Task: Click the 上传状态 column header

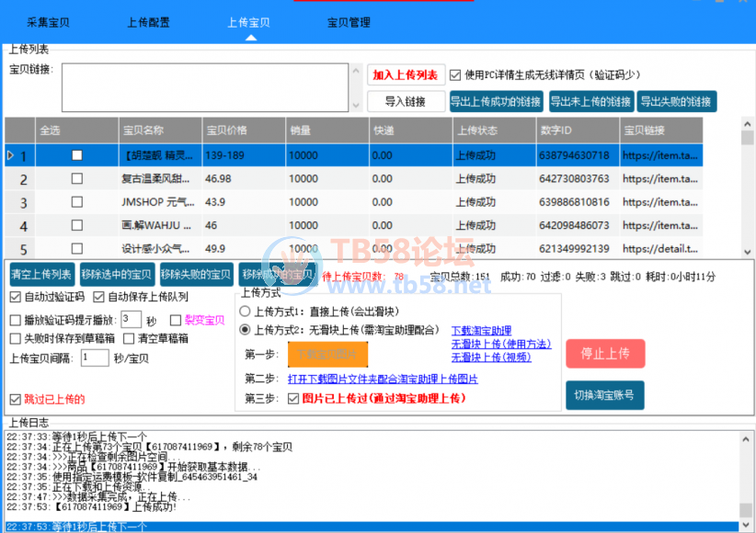Action: point(494,130)
